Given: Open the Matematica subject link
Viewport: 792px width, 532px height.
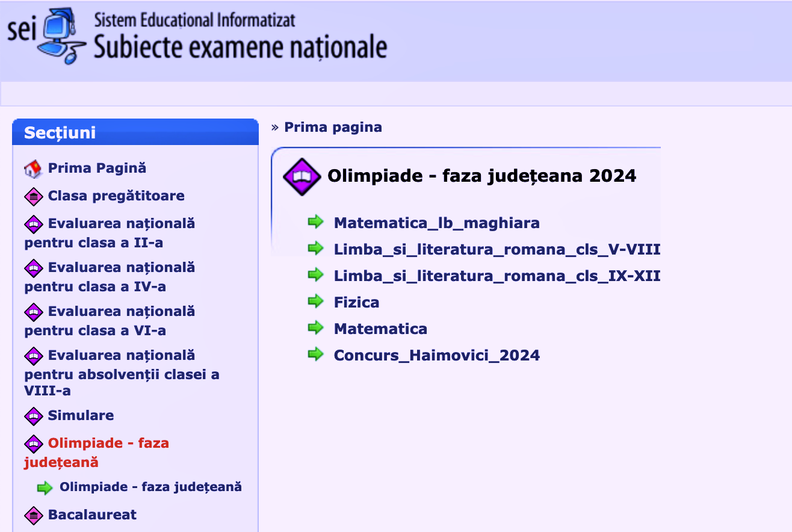Looking at the screenshot, I should coord(380,329).
